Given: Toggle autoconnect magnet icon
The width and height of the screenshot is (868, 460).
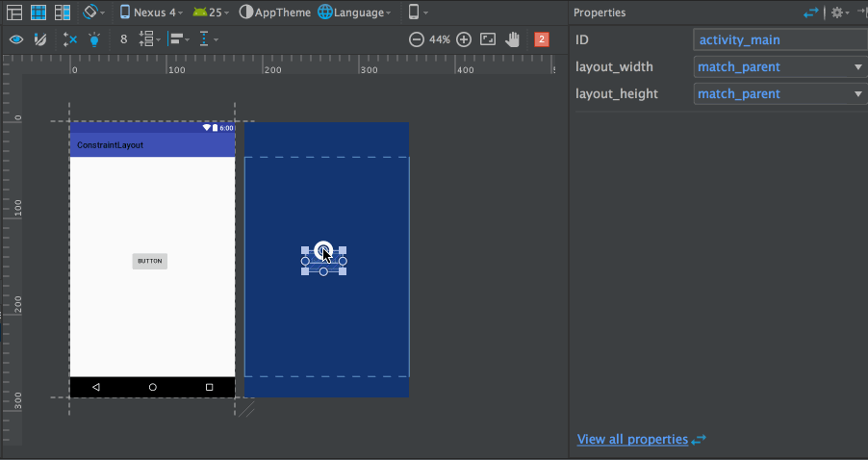Looking at the screenshot, I should pyautogui.click(x=40, y=39).
